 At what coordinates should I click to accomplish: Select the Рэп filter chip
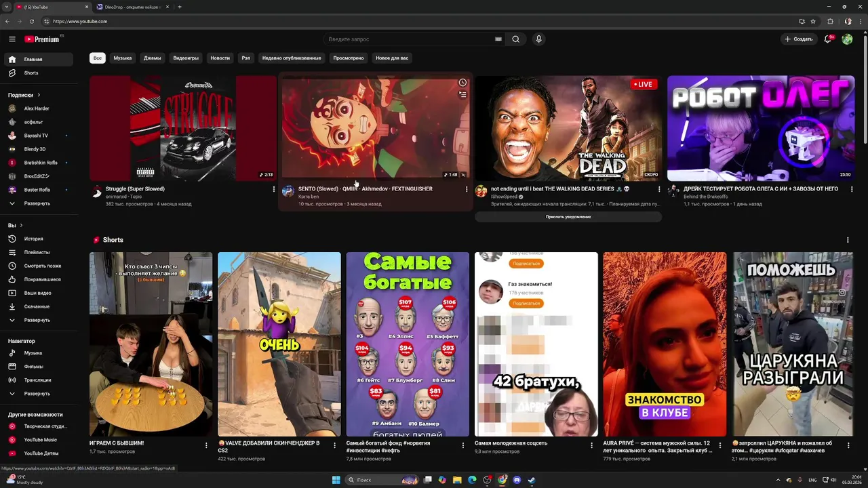pyautogui.click(x=246, y=58)
